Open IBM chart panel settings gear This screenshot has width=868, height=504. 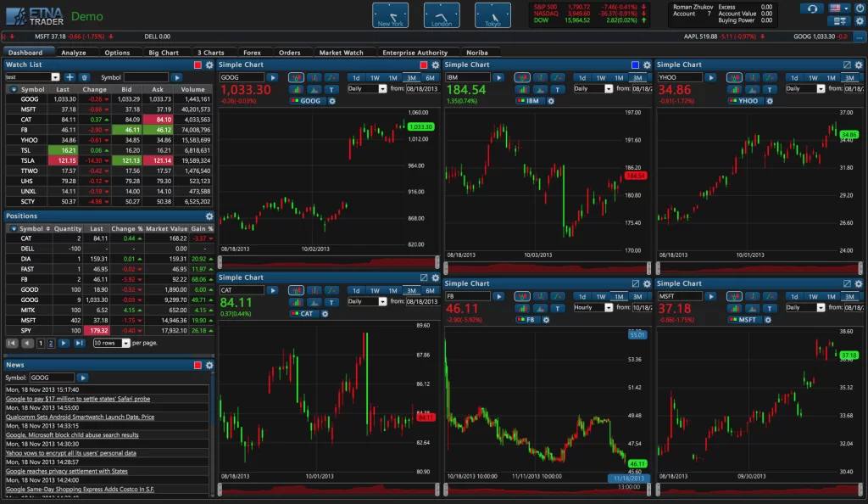[x=647, y=64]
